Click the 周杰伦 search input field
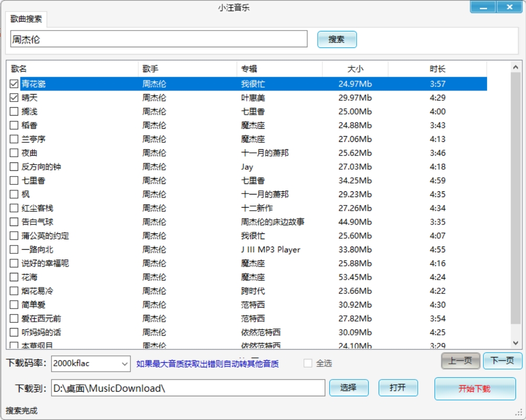526x420 pixels. [x=158, y=39]
